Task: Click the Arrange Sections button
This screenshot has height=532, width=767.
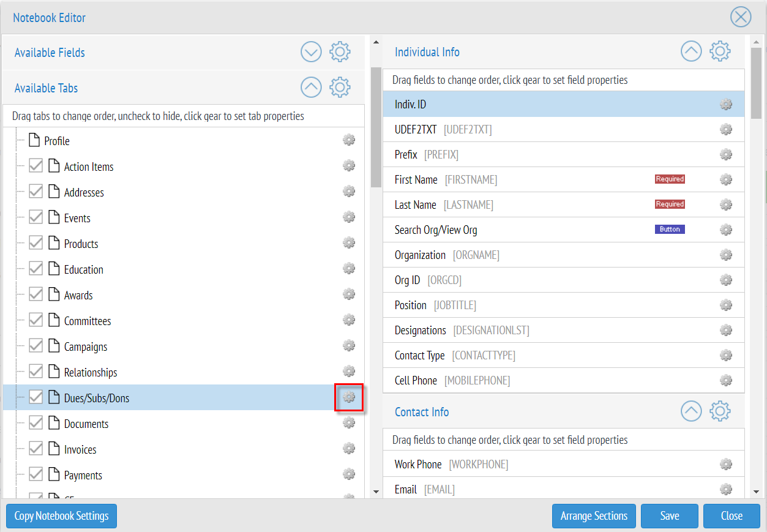Action: coord(594,515)
